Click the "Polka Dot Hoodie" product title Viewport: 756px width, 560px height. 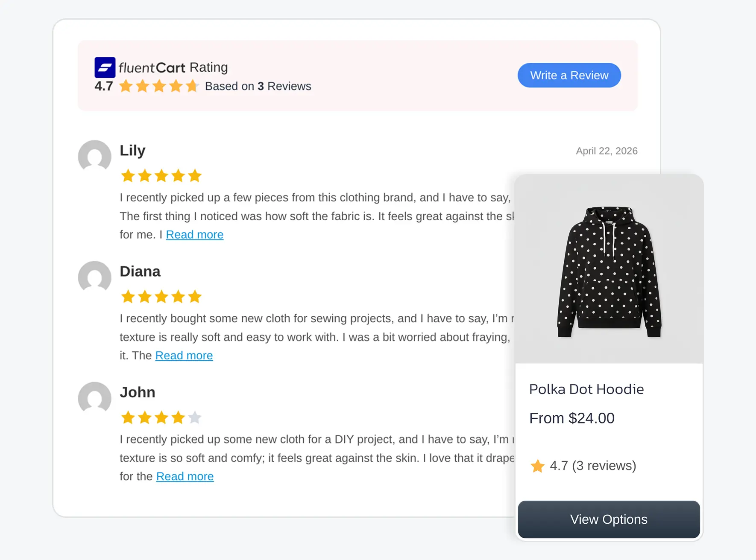point(586,389)
